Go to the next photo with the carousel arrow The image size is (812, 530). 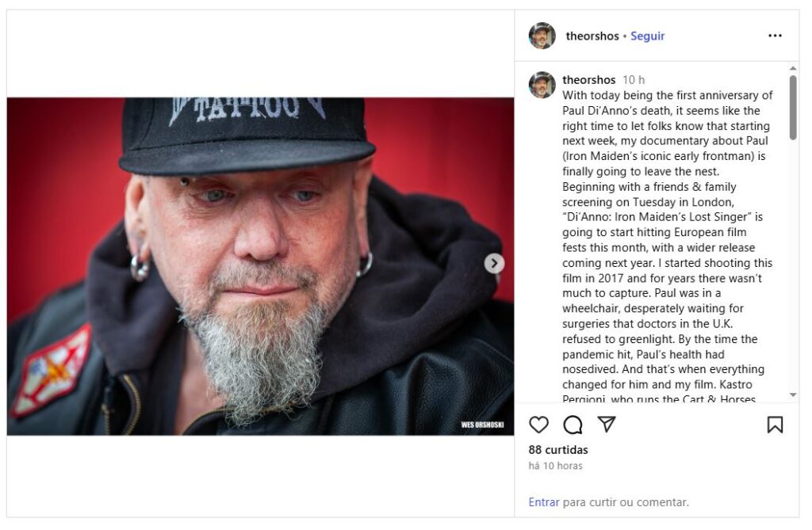click(x=494, y=263)
